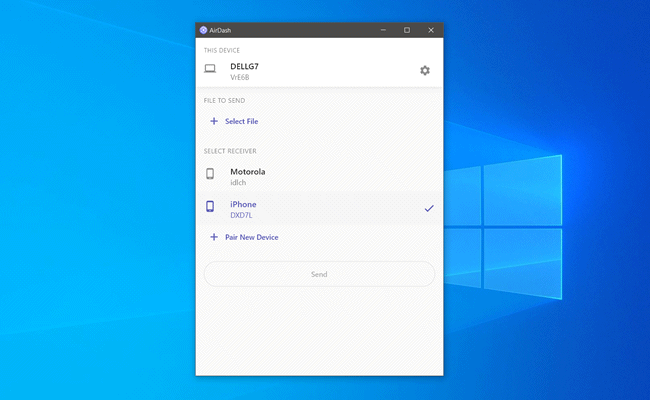This screenshot has width=650, height=400.
Task: Open settings via the gear icon
Action: click(425, 70)
